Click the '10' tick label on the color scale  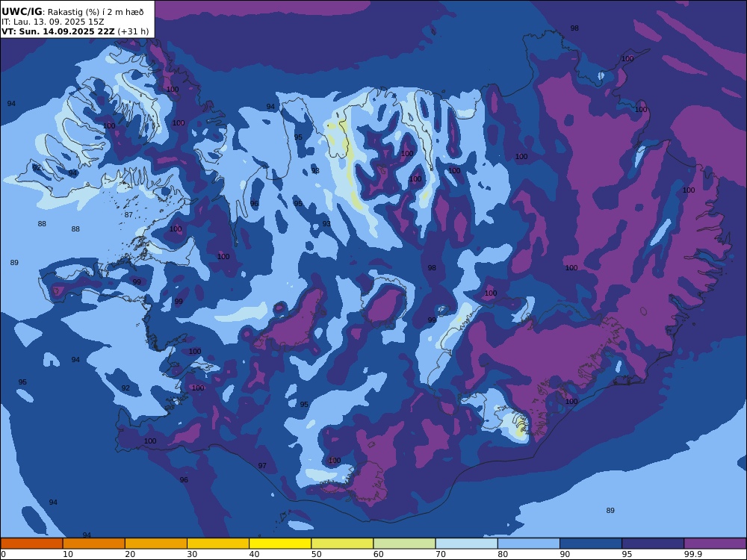pyautogui.click(x=68, y=554)
